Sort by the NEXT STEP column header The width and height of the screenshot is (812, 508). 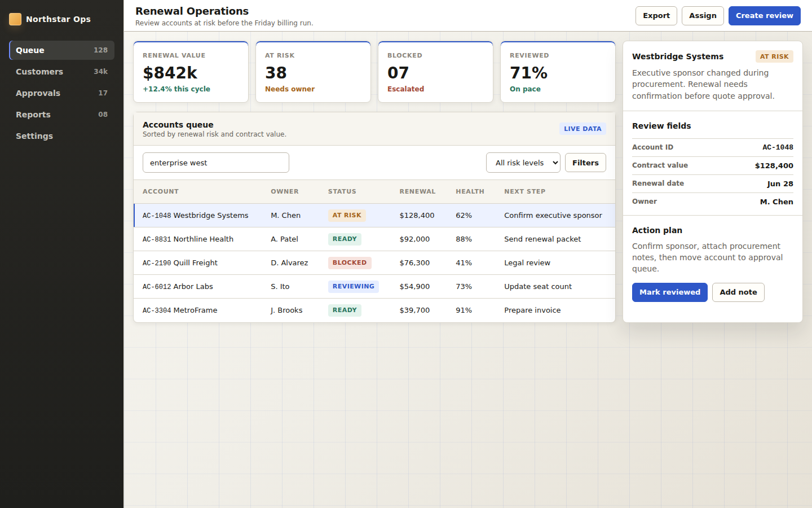[524, 191]
